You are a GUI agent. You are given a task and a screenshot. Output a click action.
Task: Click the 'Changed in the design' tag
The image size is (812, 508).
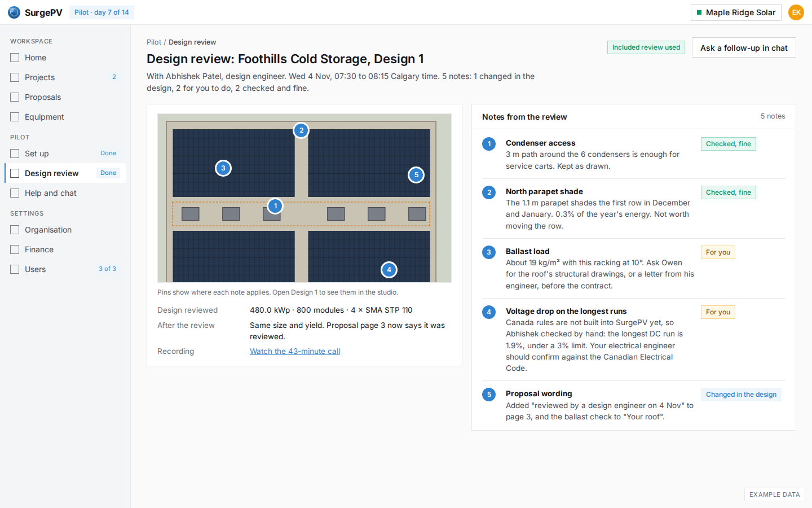click(x=741, y=395)
